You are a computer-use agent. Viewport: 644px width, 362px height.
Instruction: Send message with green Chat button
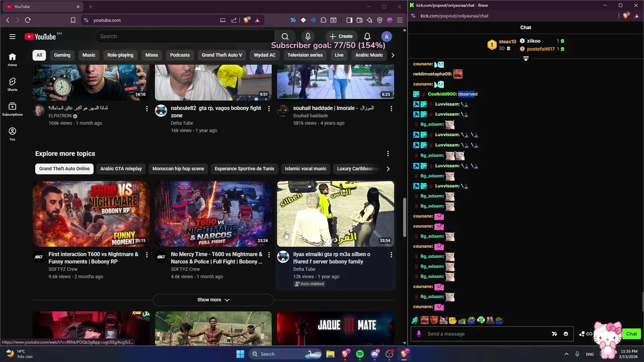(631, 334)
